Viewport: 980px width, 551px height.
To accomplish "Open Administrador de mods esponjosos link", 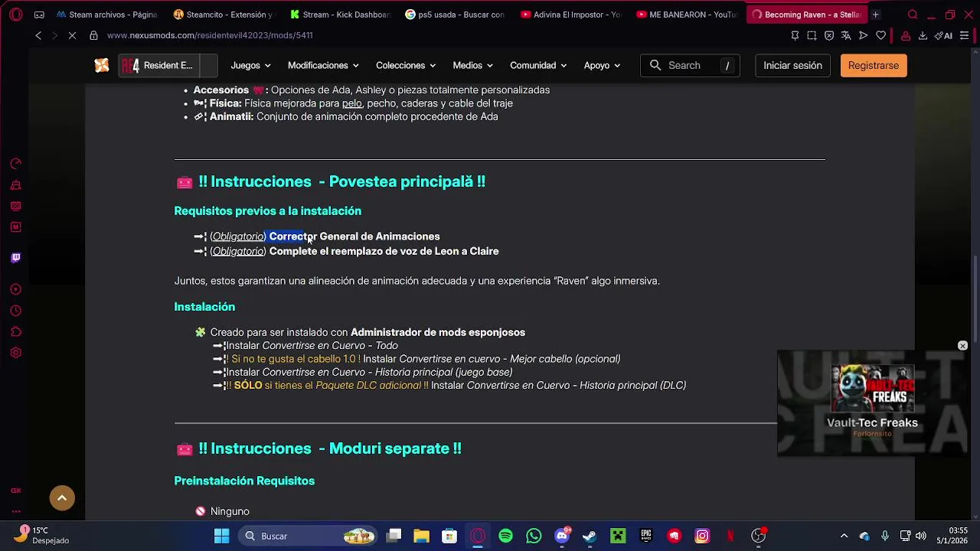I will click(438, 332).
